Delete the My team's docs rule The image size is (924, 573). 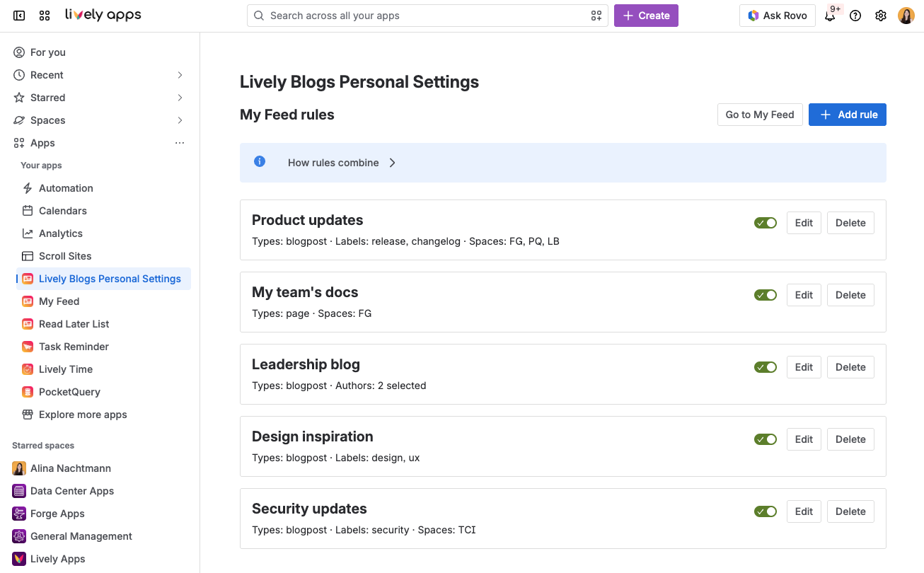pos(850,295)
